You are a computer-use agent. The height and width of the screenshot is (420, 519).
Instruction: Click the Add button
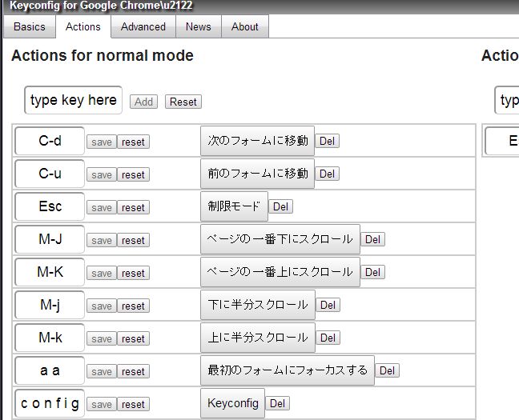pos(143,102)
